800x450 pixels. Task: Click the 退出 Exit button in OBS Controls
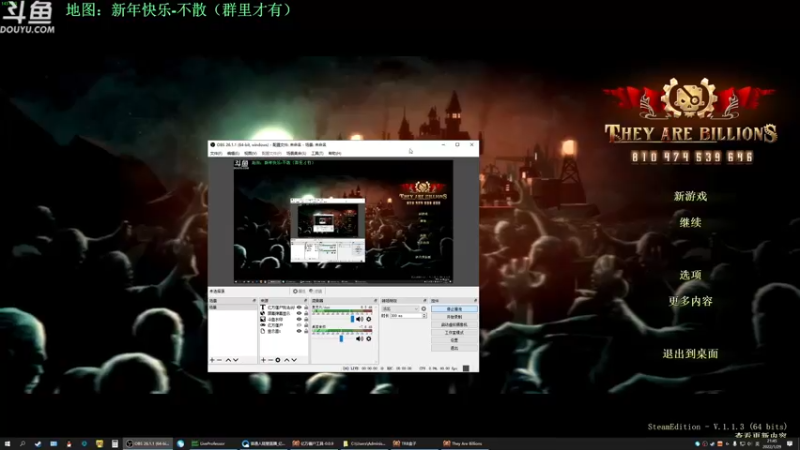click(x=454, y=348)
